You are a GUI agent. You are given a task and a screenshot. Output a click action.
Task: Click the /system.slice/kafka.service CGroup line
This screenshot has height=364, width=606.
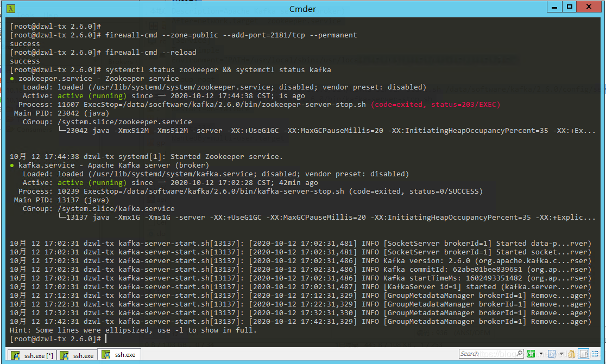tap(98, 209)
